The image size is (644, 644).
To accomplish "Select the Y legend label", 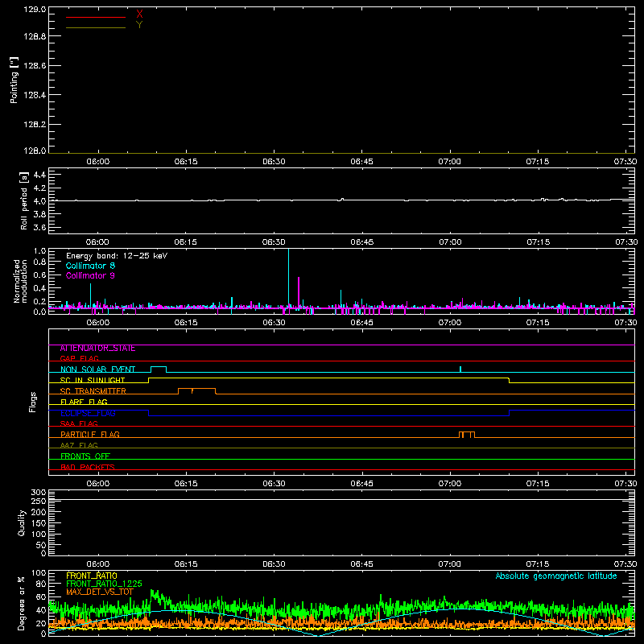I will click(139, 25).
